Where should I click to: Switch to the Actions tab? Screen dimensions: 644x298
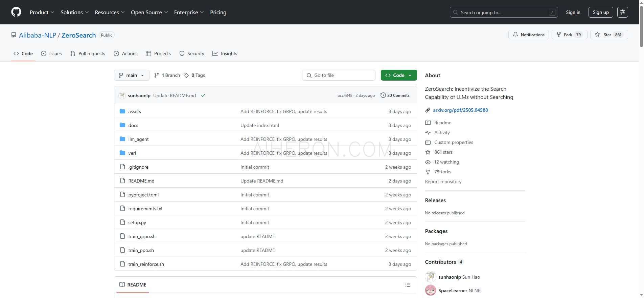tap(125, 54)
